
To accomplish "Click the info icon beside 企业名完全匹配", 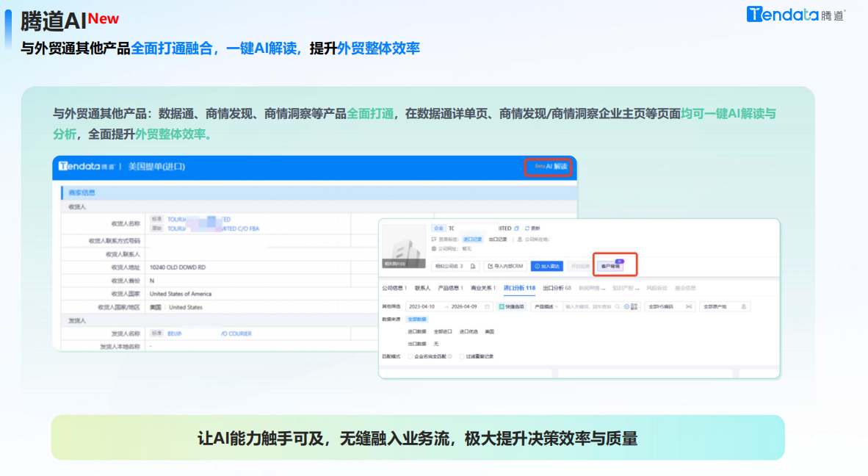I will [x=450, y=356].
